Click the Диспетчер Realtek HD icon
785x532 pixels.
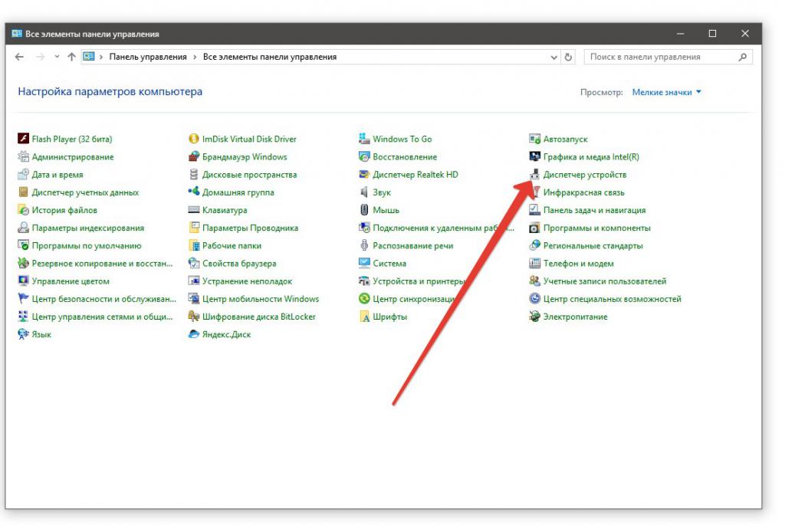[364, 174]
